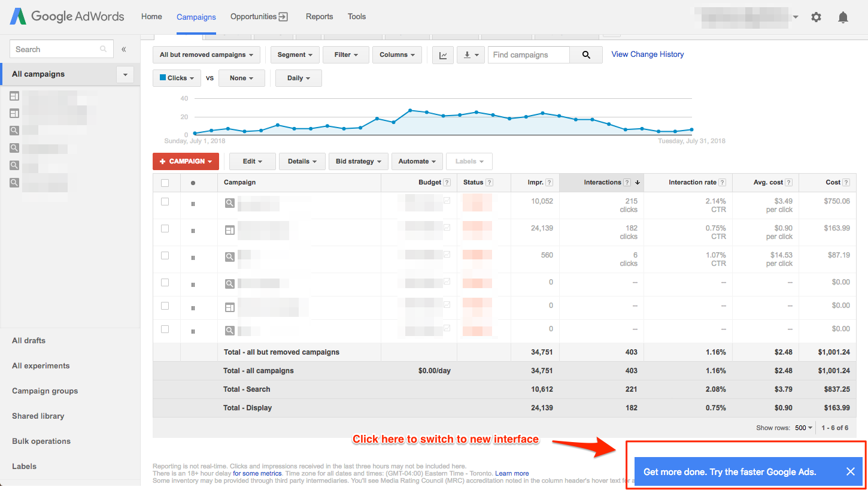Open the Reports tab

pyautogui.click(x=319, y=17)
